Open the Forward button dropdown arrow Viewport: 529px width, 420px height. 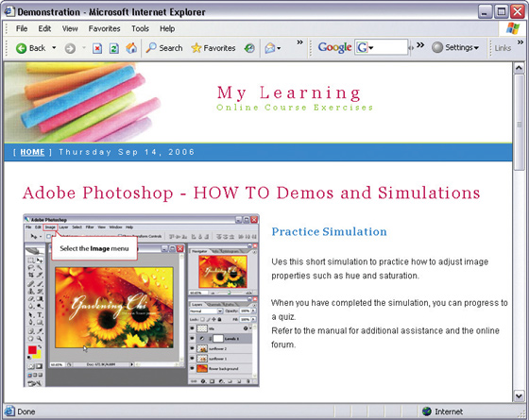coord(84,48)
